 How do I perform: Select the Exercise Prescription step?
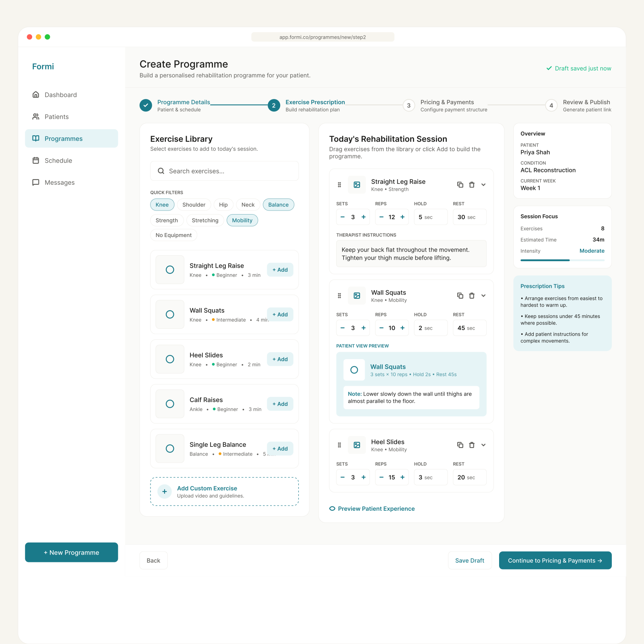[307, 105]
